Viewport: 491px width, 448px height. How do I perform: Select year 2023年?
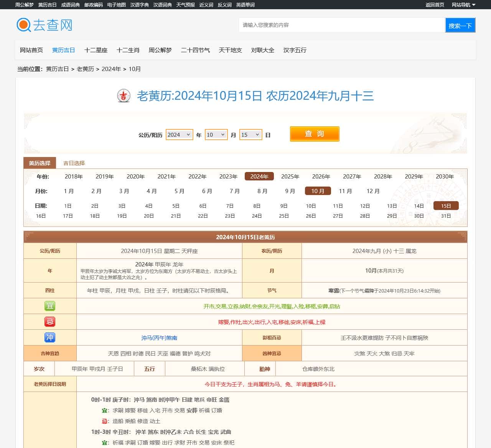point(228,177)
